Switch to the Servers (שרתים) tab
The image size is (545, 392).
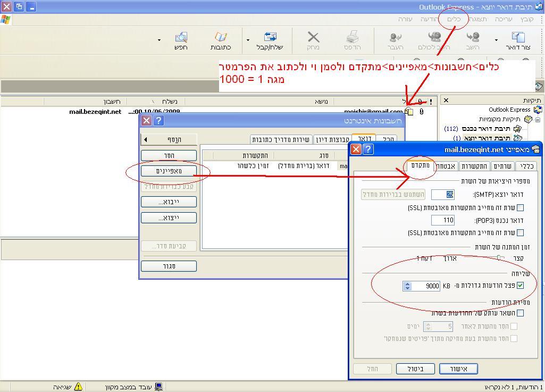(x=502, y=166)
